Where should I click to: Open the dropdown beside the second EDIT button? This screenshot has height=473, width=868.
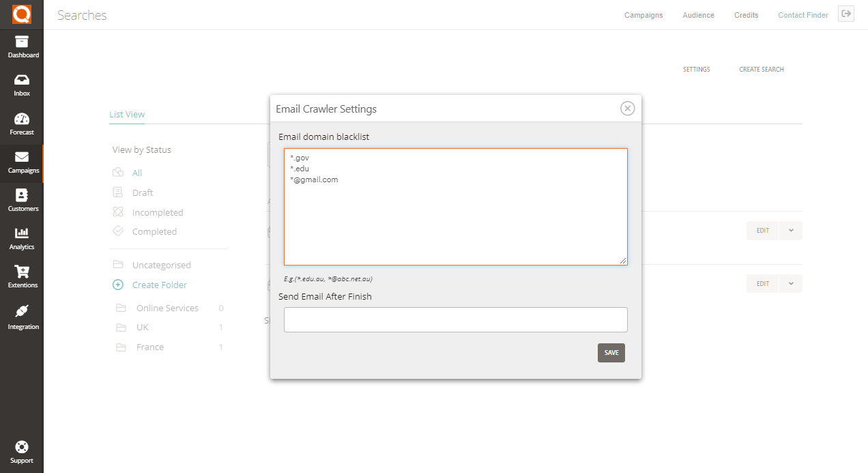tap(790, 283)
